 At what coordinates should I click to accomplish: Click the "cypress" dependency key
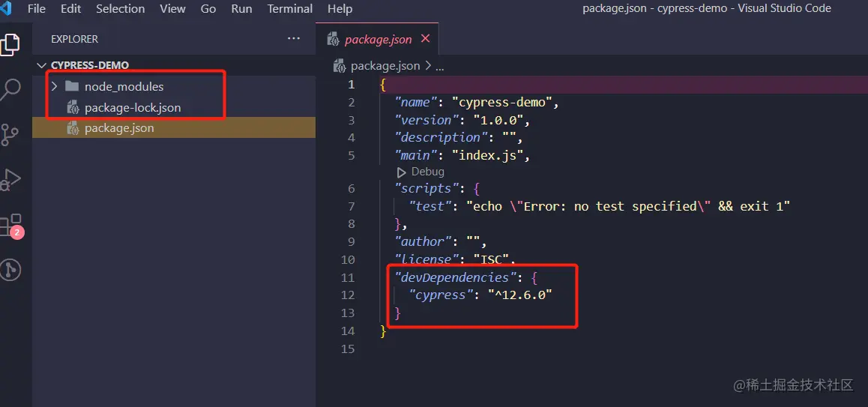(441, 295)
